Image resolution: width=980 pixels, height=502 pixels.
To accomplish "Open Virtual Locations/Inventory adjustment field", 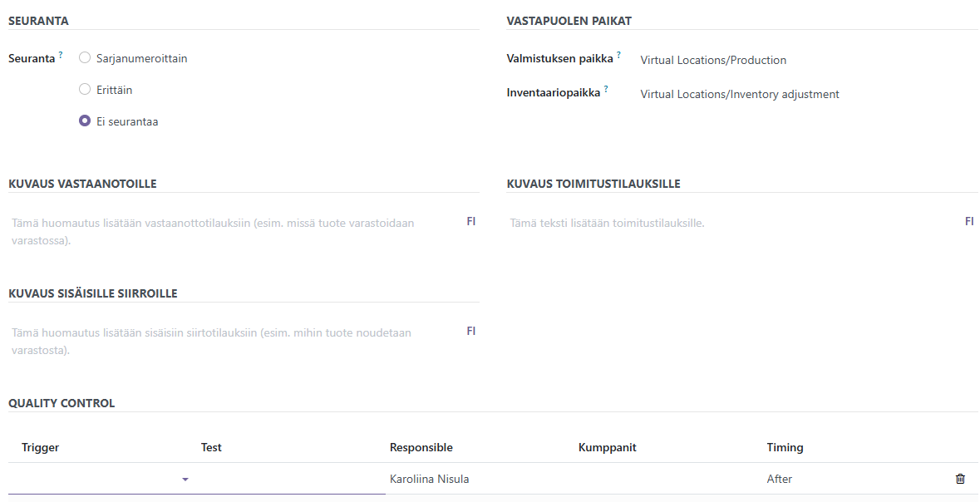I will click(740, 94).
